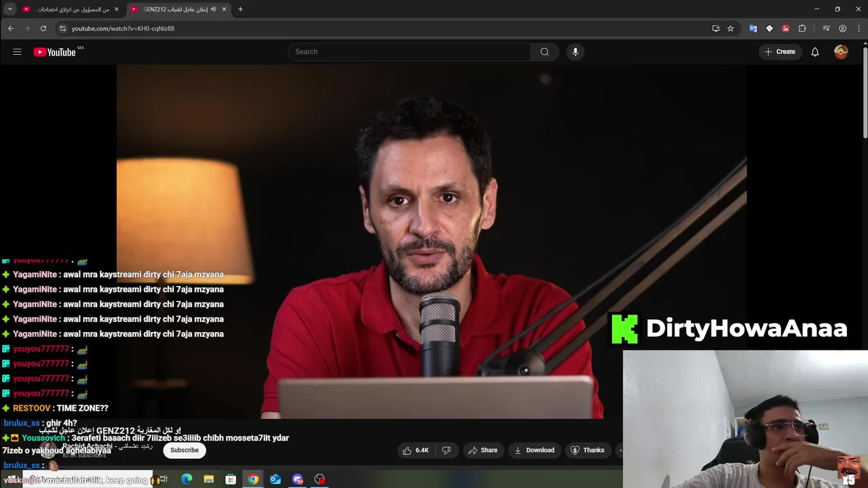
Task: Open Microsoft Store from the taskbar
Action: tap(231, 479)
